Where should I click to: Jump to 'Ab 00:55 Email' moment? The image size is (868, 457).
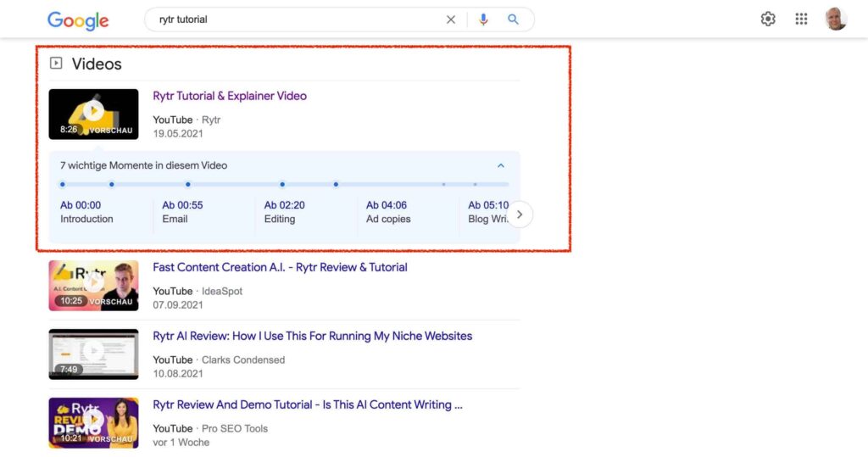(x=183, y=212)
